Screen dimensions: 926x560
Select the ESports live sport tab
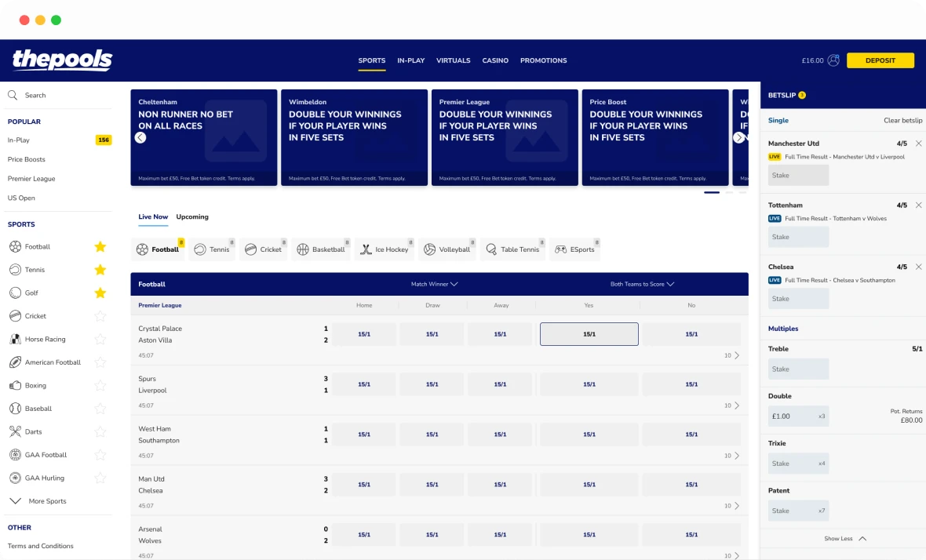[x=575, y=249]
